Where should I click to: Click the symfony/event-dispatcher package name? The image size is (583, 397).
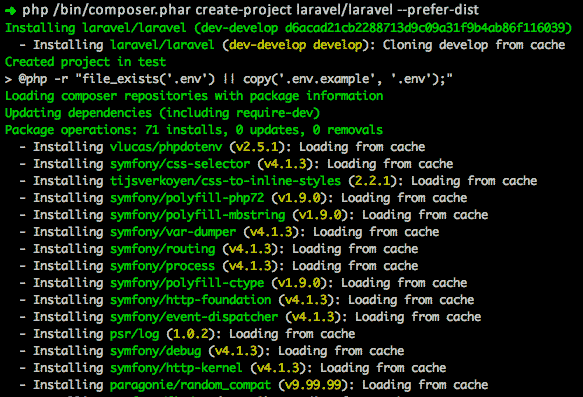coord(194,317)
